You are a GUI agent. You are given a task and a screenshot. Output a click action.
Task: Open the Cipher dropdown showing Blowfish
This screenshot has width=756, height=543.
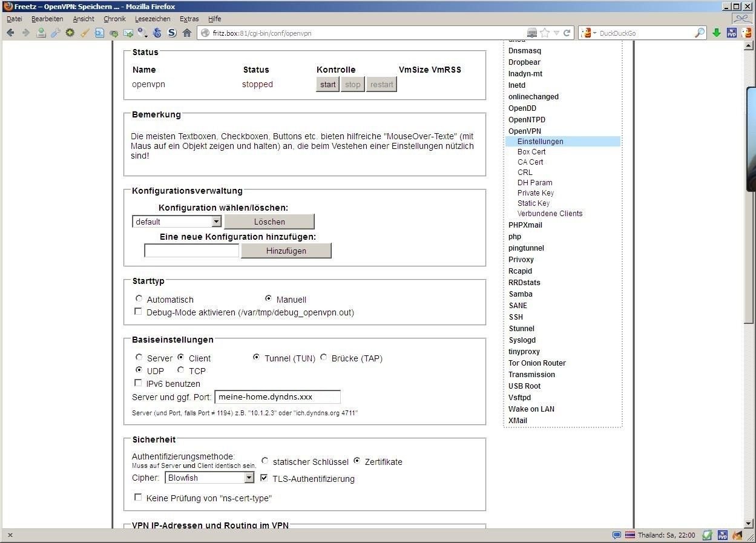pos(209,478)
